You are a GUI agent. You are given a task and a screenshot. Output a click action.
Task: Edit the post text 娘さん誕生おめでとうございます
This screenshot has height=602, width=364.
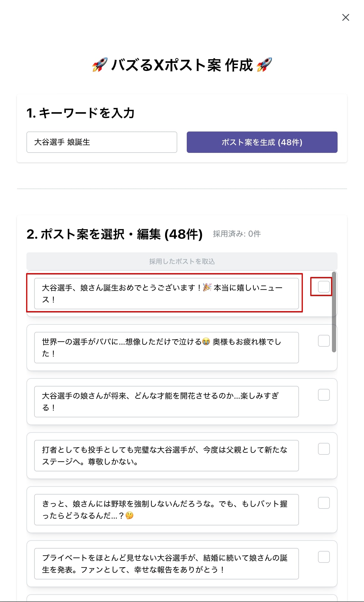coord(166,294)
